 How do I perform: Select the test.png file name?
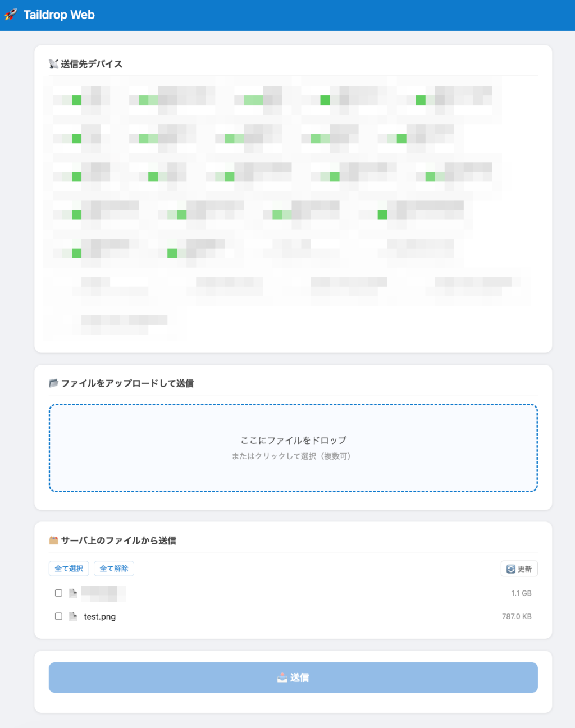coord(100,617)
